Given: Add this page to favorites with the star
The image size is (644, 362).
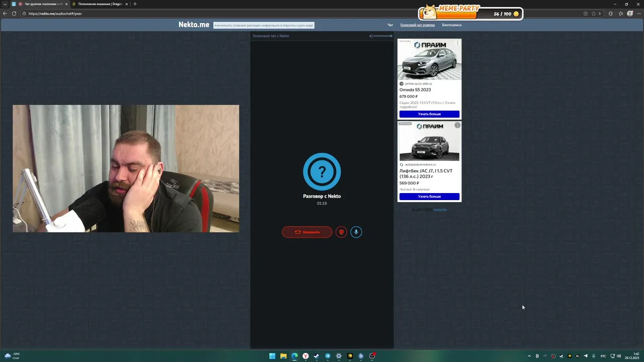Looking at the screenshot, I should pos(594,14).
